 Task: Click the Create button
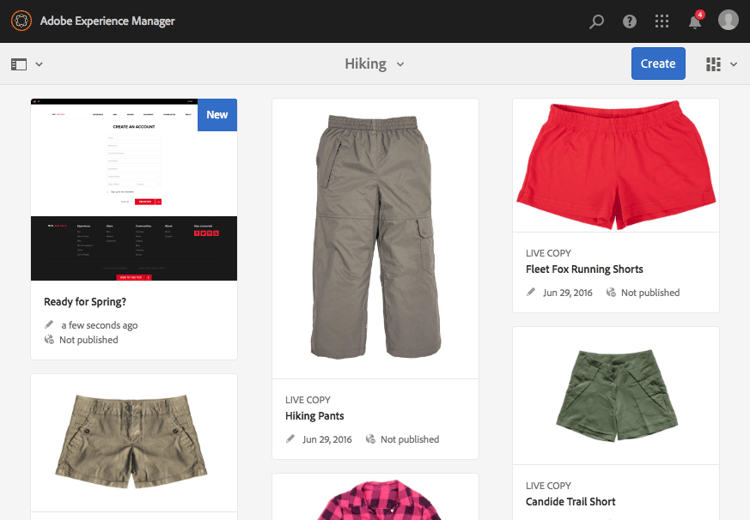pyautogui.click(x=658, y=64)
